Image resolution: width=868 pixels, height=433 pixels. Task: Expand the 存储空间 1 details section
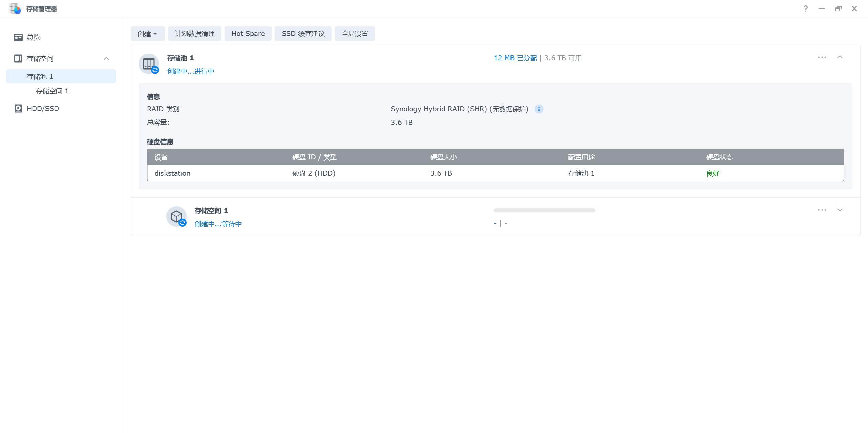[840, 210]
